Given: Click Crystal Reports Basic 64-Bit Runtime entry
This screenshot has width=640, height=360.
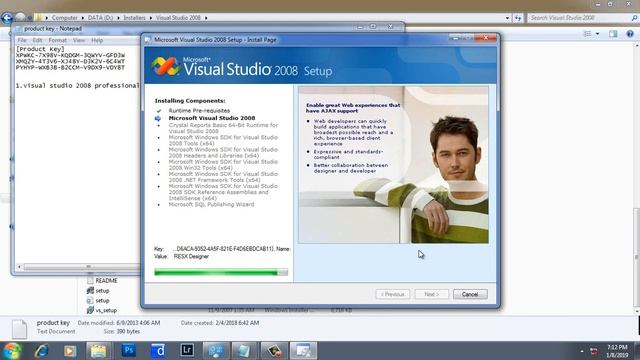Looking at the screenshot, I should [x=223, y=128].
